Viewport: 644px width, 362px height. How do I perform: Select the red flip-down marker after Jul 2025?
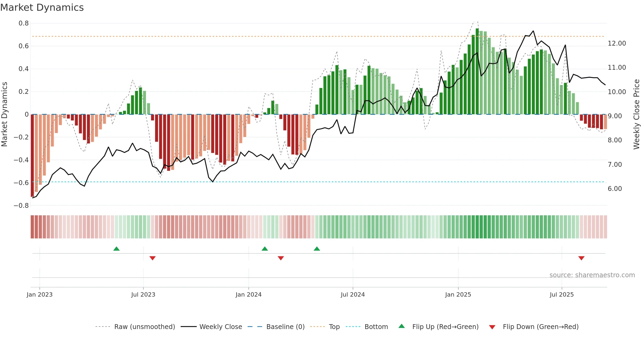coord(581,258)
